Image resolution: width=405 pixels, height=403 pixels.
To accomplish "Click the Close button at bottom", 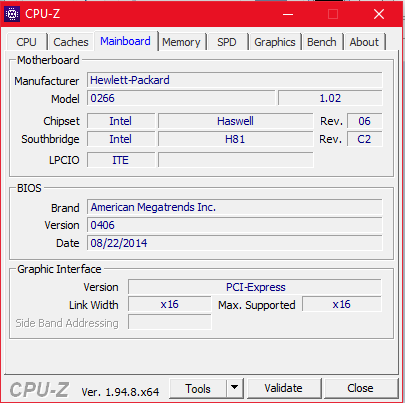I will (x=360, y=388).
